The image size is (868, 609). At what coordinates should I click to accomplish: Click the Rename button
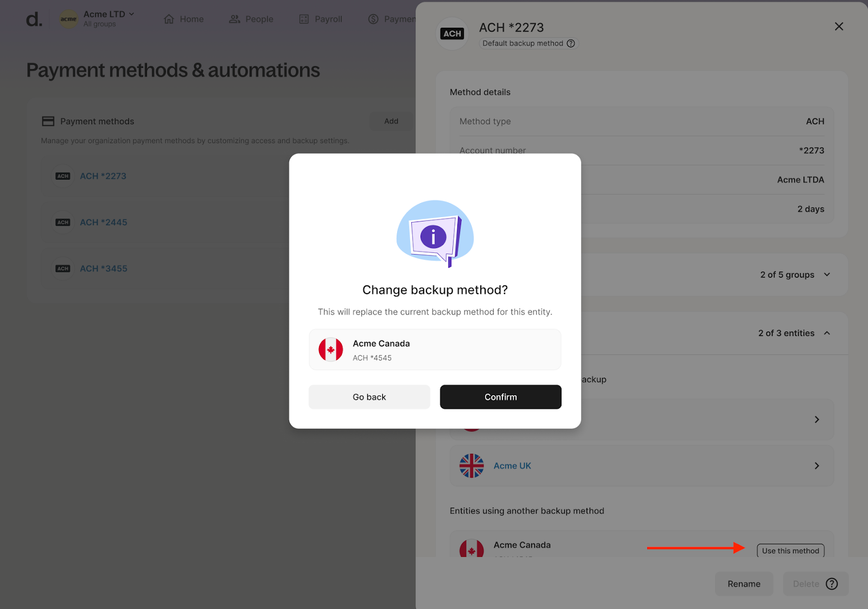point(744,584)
